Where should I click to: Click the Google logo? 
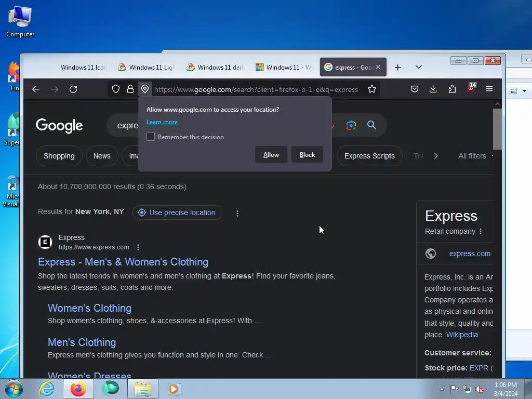59,126
